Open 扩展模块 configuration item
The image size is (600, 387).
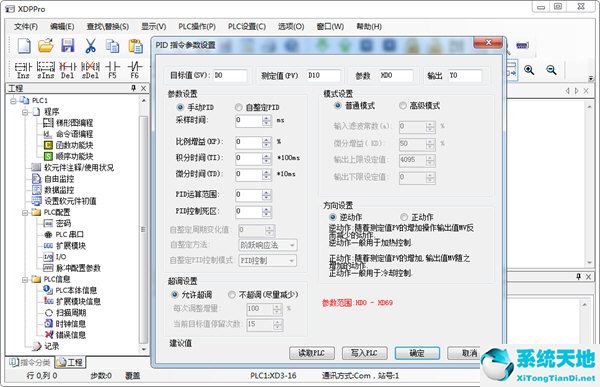71,245
